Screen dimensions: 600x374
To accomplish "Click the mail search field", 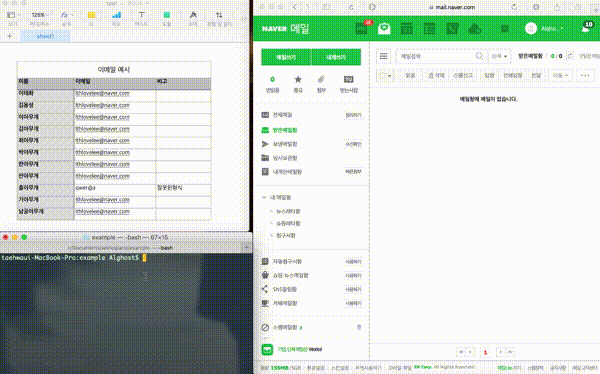I will pos(436,56).
